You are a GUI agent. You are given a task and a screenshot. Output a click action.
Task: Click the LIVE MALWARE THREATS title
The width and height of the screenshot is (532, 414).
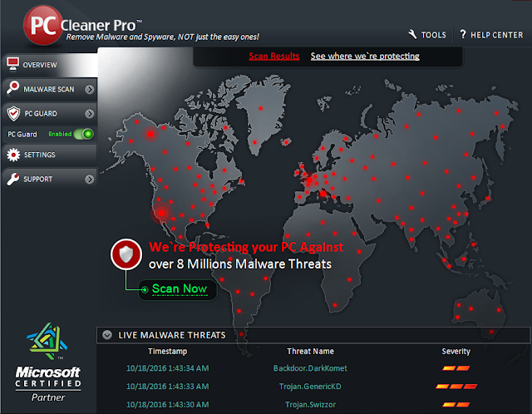[172, 335]
